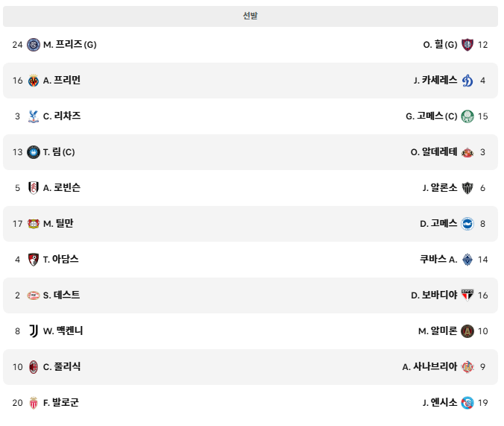Click the Juventus logo beside W. 맥케니
The width and height of the screenshot is (504, 426).
(34, 331)
